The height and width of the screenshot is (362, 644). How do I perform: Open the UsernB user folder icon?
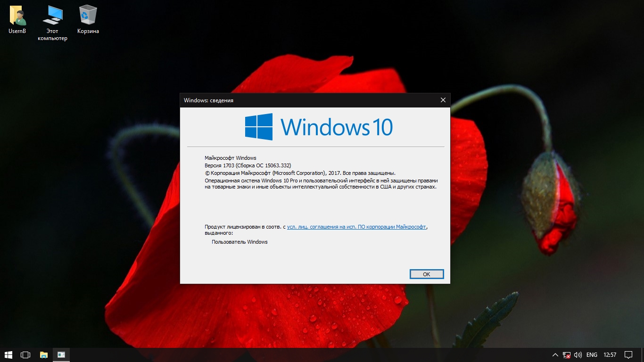[x=17, y=20]
